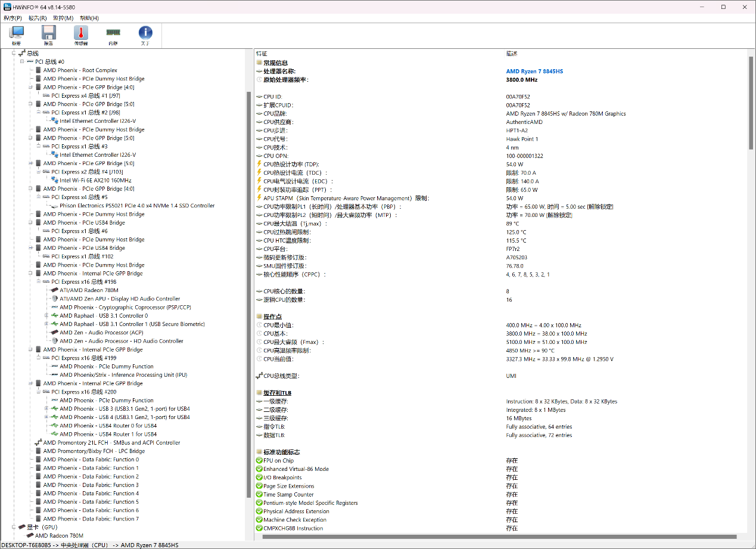
Task: Collapse the 显卡 (GPU) tree node
Action: tap(14, 527)
